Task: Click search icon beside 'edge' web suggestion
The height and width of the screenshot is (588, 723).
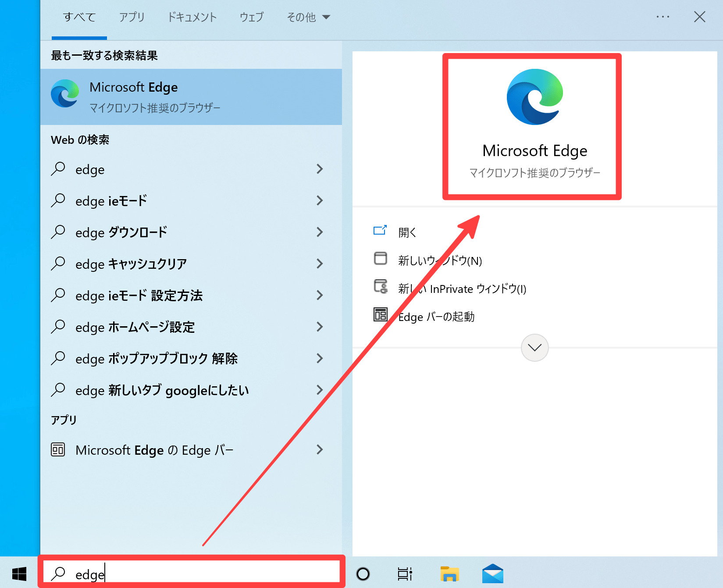Action: pyautogui.click(x=58, y=169)
